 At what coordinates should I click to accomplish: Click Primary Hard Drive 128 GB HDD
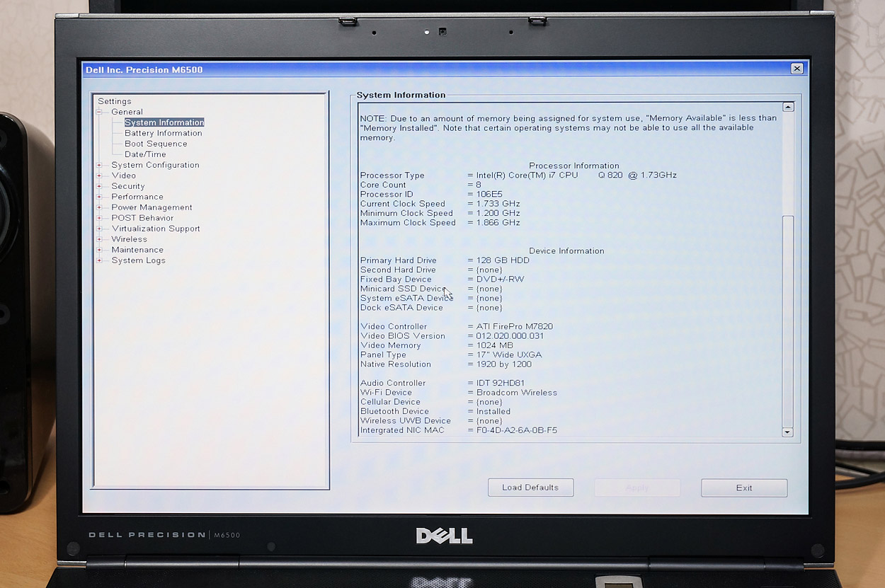445,260
